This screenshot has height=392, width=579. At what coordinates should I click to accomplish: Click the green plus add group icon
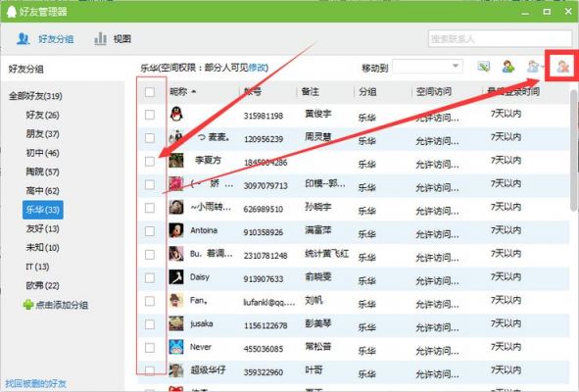point(28,305)
